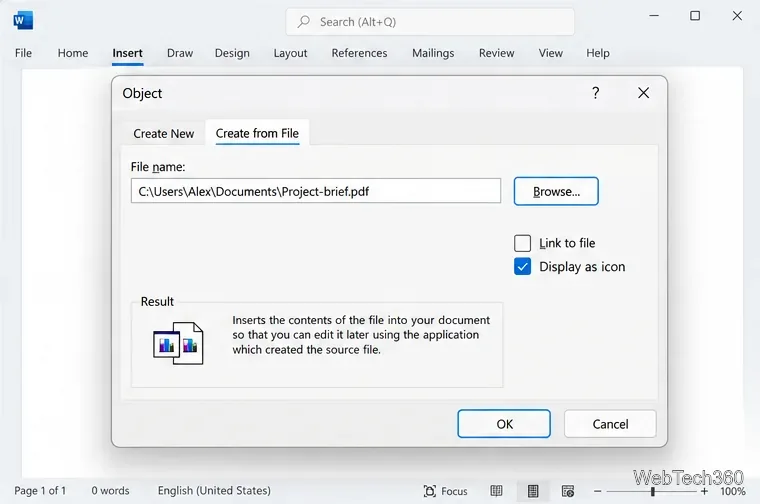Click the search magnifier icon
Screen dimensions: 760x504
pyautogui.click(x=304, y=21)
